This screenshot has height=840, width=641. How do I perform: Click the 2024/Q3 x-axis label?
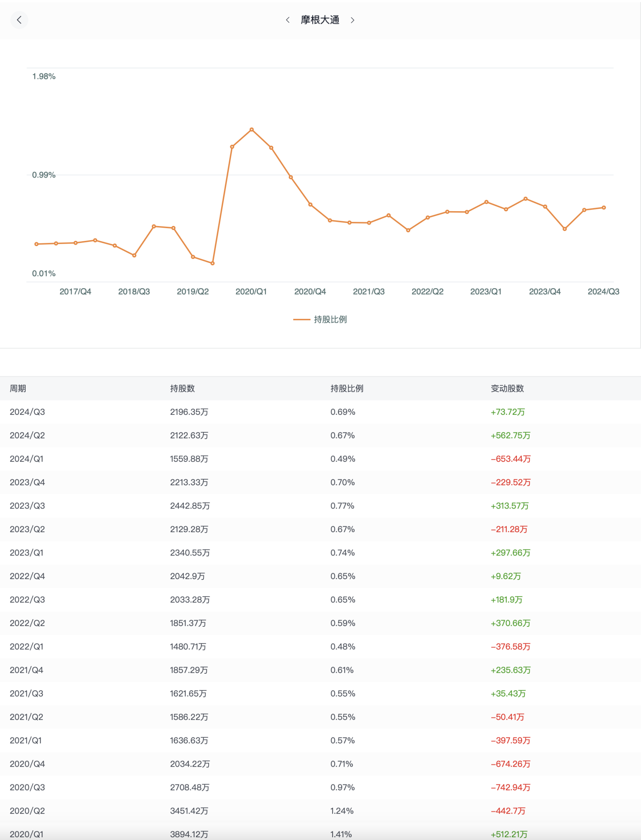click(603, 291)
